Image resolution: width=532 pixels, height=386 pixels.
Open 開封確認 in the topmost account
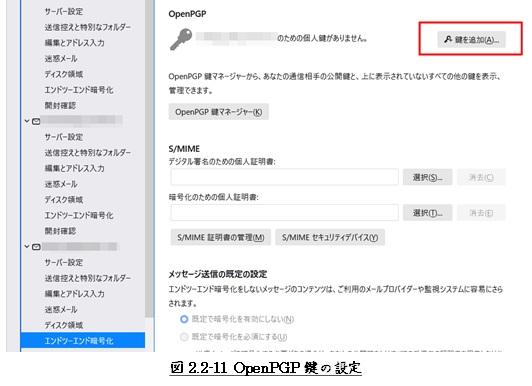(x=60, y=105)
